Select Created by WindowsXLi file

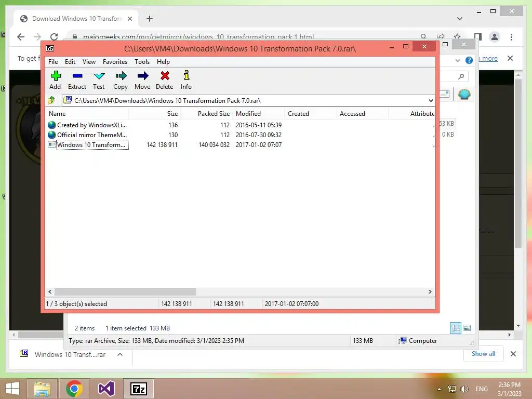point(87,125)
